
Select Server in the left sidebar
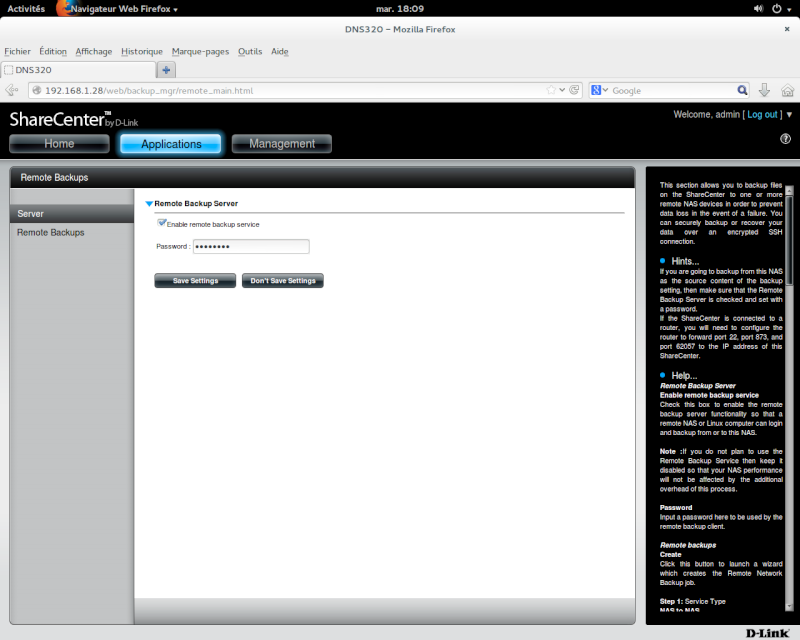(x=72, y=214)
